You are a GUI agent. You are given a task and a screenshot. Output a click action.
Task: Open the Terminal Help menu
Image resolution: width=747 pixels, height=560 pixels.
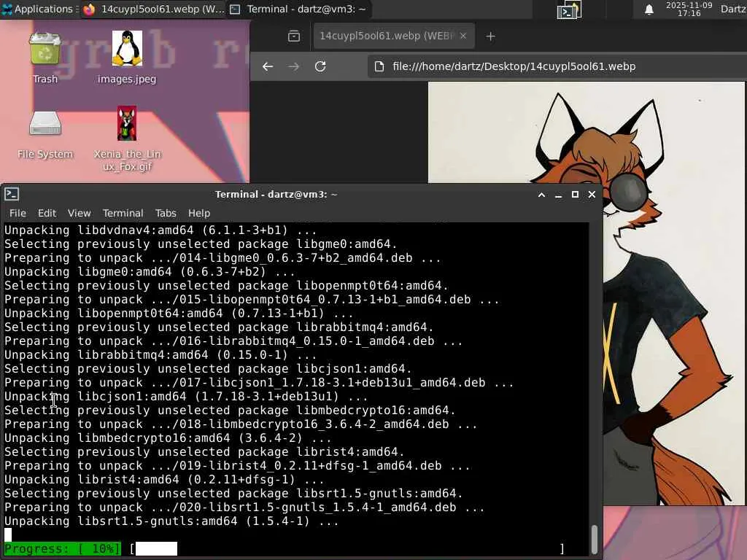(199, 214)
